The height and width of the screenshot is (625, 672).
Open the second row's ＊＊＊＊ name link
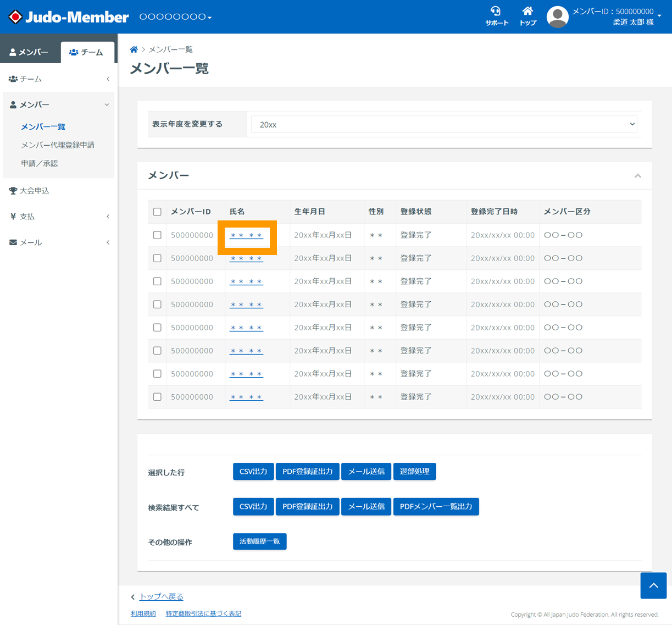[246, 258]
